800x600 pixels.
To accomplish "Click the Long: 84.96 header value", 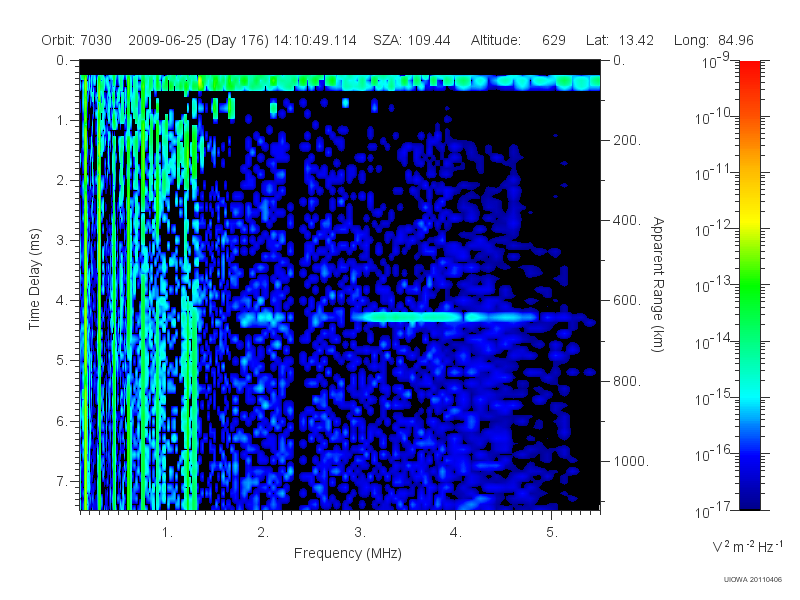I will point(713,40).
